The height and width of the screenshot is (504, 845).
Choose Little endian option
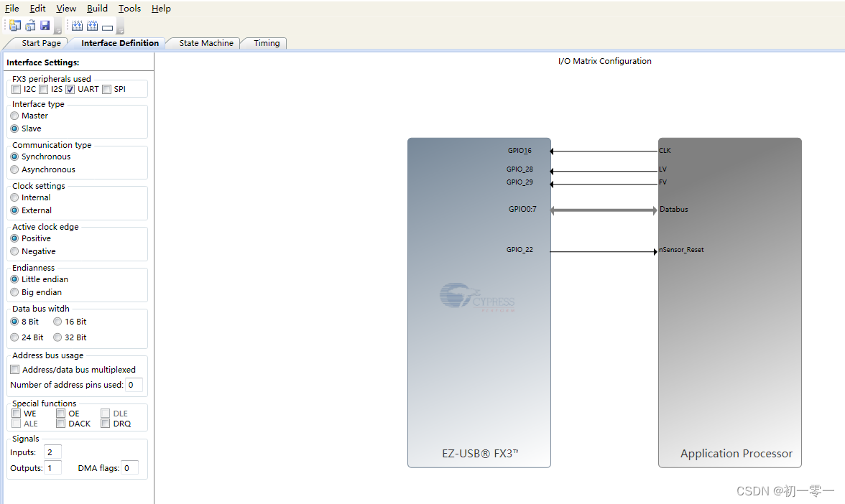coord(14,279)
